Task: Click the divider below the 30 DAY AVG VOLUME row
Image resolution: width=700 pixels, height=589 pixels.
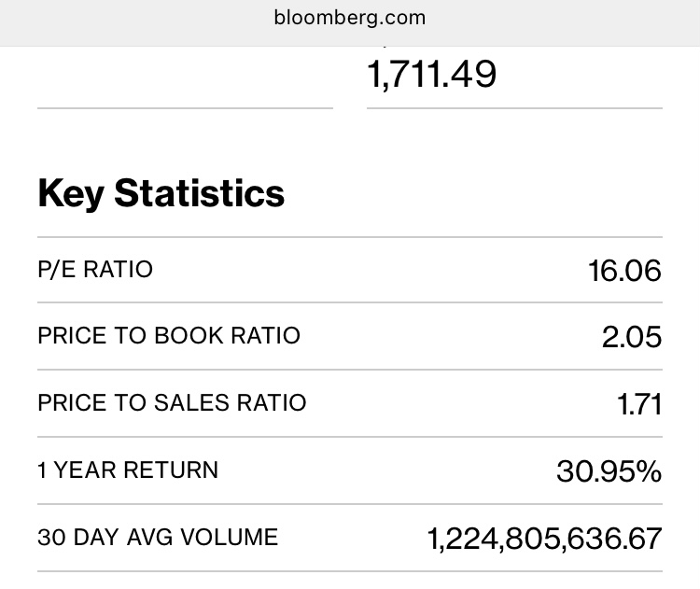Action: 350,571
